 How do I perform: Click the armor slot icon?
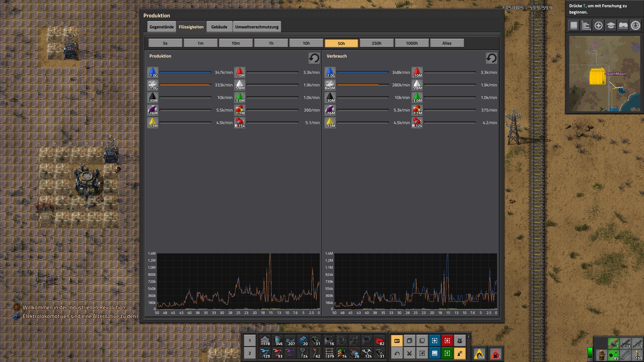[x=601, y=355]
